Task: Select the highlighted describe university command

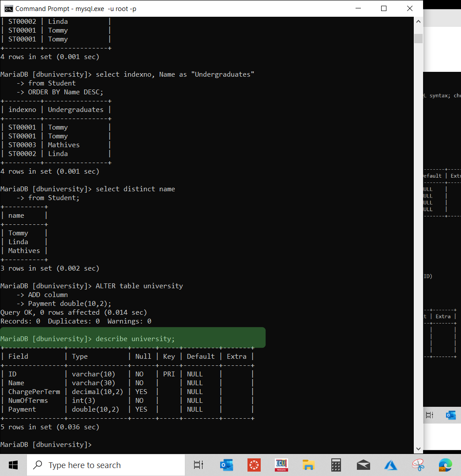Action: pyautogui.click(x=132, y=338)
